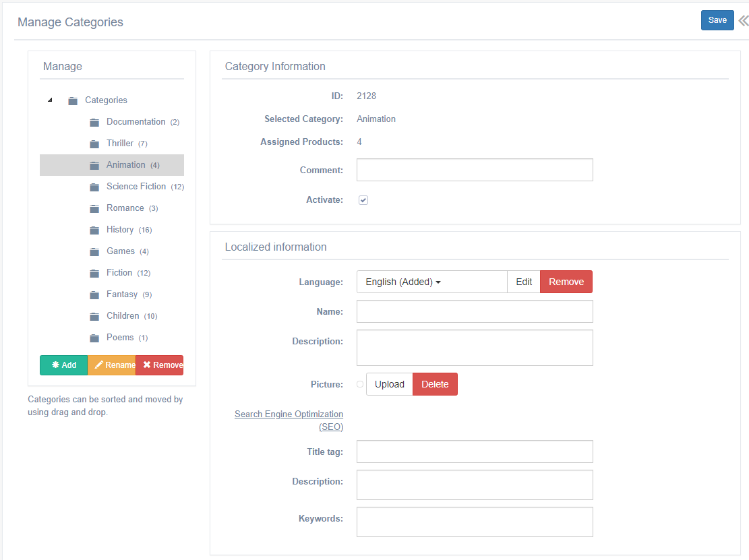The height and width of the screenshot is (560, 749).
Task: Click the red Delete picture button
Action: tap(435, 384)
